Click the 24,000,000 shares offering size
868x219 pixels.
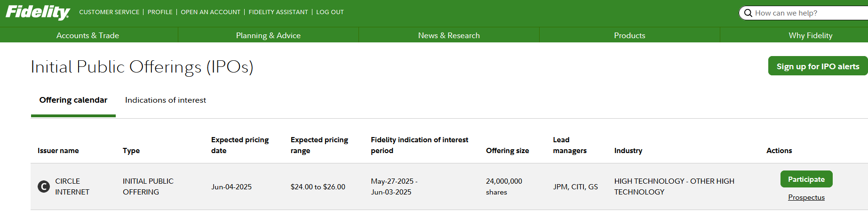pos(504,187)
